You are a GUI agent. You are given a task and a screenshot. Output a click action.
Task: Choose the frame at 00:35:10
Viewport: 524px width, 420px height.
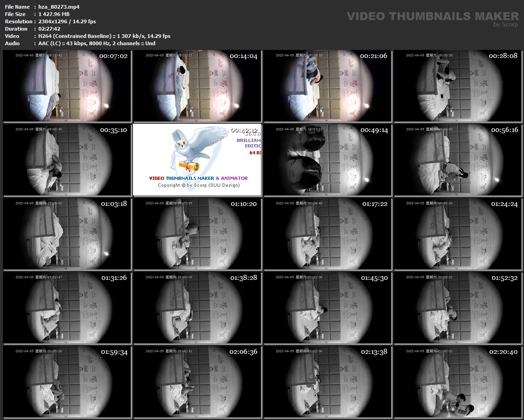point(67,160)
